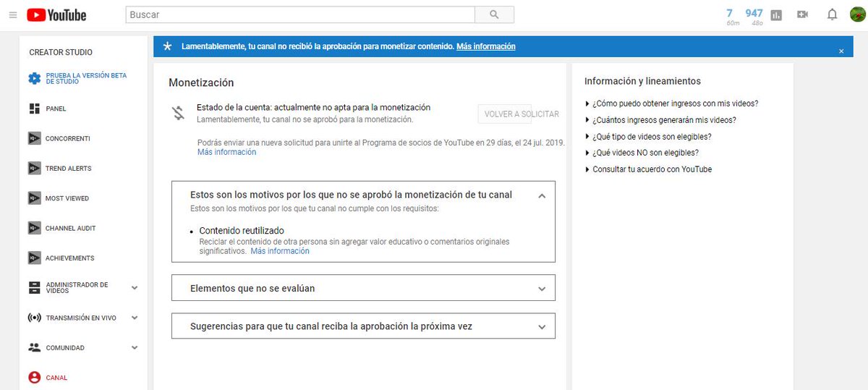Open Más información link under reapply date

tap(226, 153)
